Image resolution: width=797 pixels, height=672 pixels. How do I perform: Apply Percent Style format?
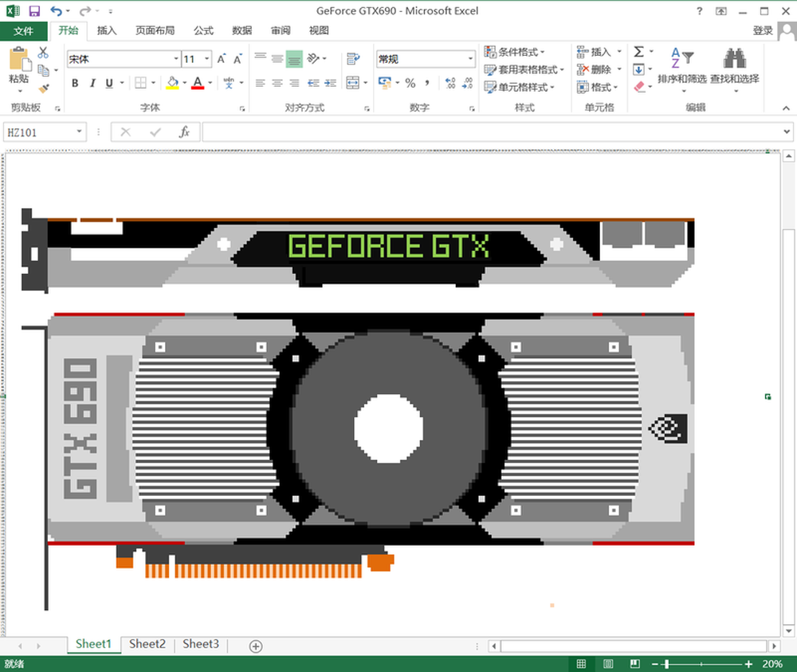[410, 82]
